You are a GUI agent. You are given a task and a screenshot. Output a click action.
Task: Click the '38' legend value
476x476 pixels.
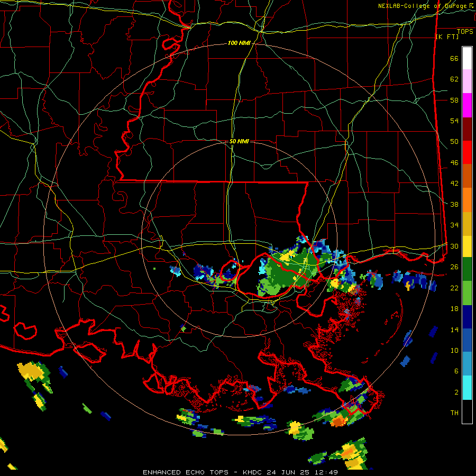454,204
